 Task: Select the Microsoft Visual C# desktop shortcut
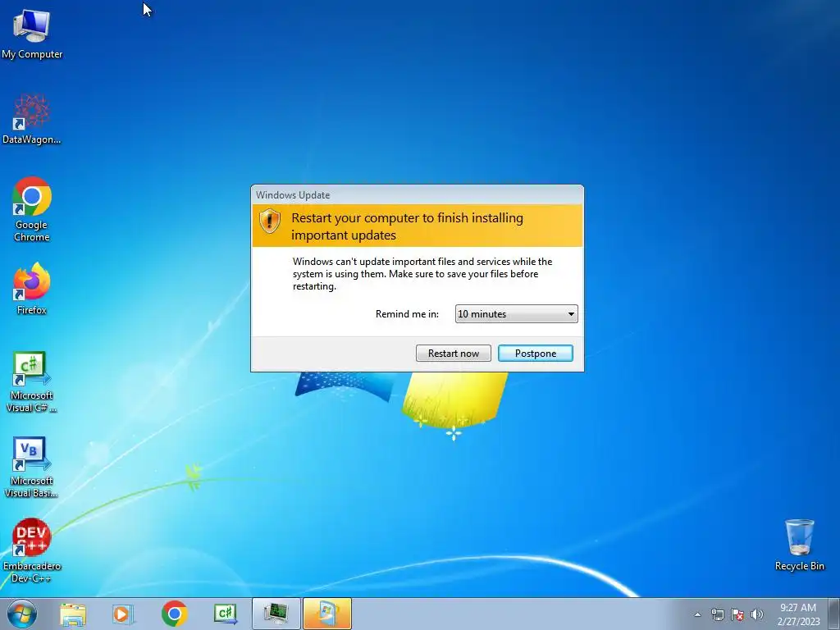tap(32, 382)
